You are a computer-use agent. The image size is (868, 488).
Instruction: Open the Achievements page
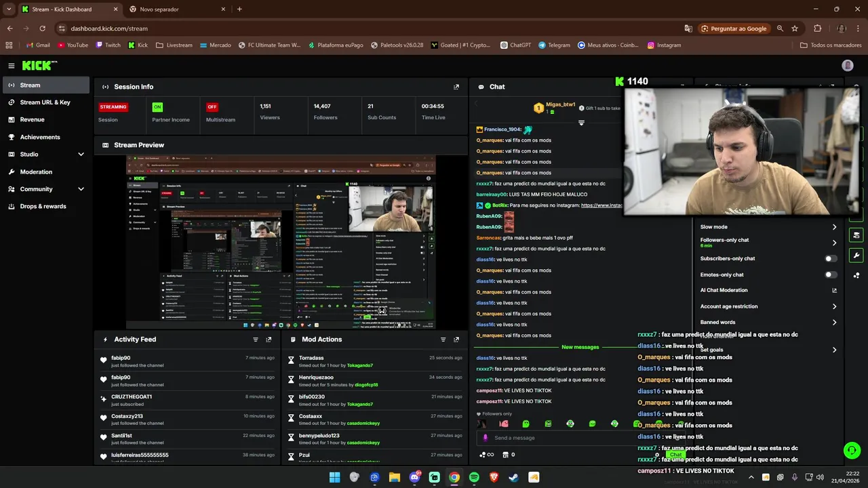click(x=45, y=137)
